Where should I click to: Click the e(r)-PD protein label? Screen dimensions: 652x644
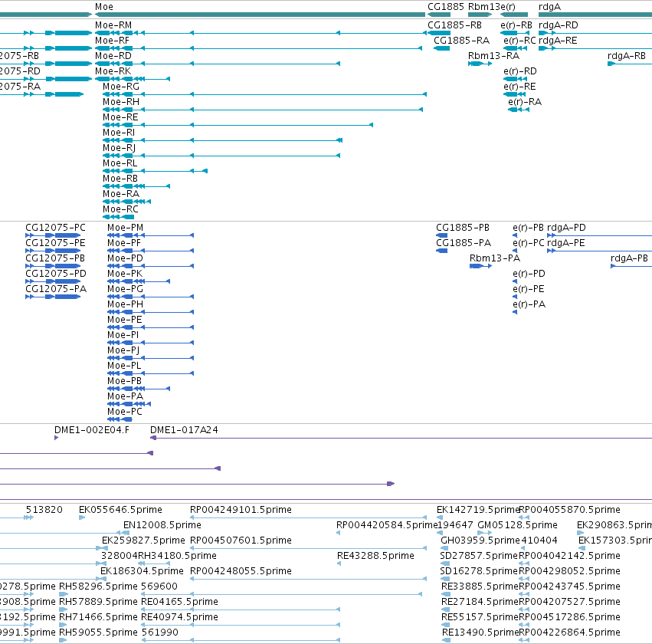pyautogui.click(x=529, y=274)
